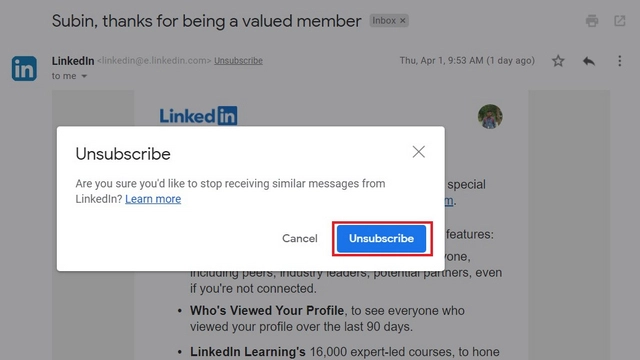The width and height of the screenshot is (640, 360).
Task: Click the profile photo thumbnail in email
Action: [490, 116]
